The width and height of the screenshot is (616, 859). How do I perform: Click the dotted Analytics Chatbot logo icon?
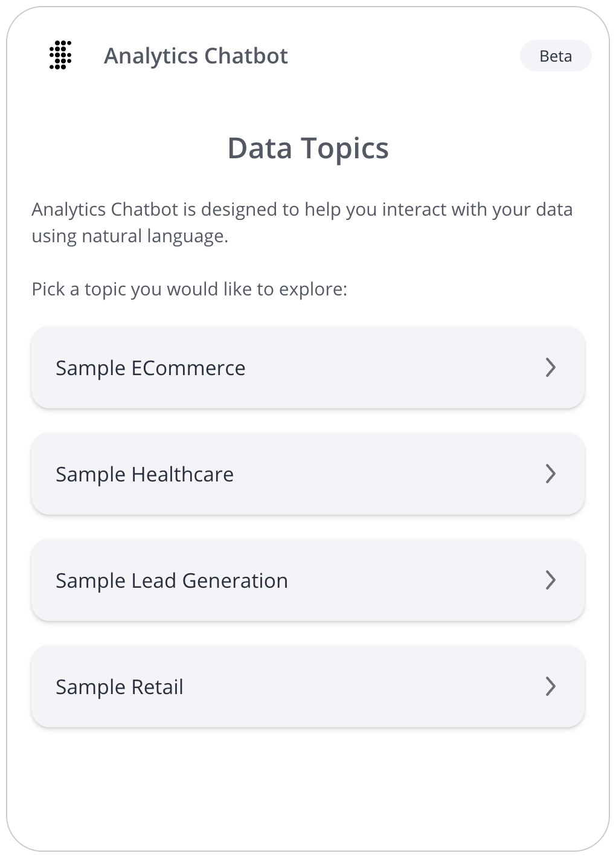point(60,56)
